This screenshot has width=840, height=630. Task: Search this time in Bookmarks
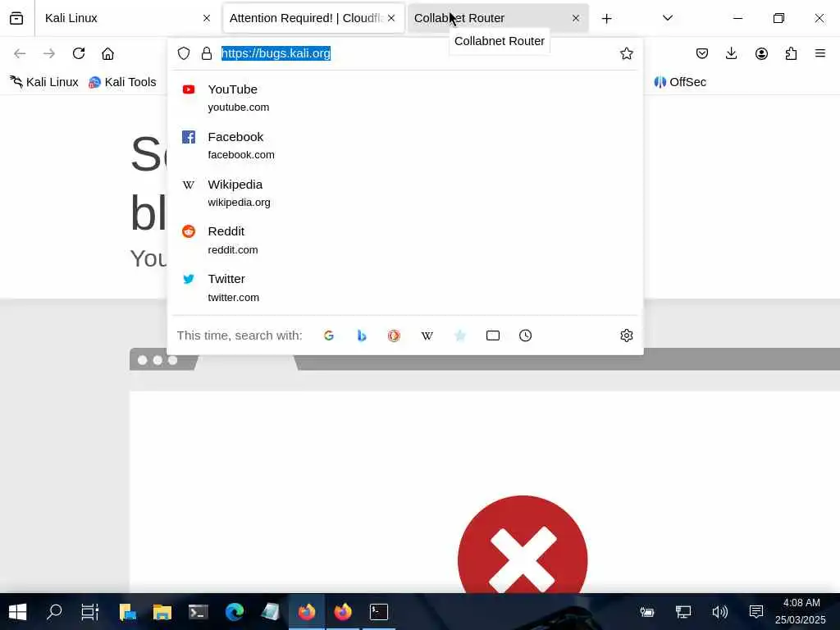[x=459, y=336]
